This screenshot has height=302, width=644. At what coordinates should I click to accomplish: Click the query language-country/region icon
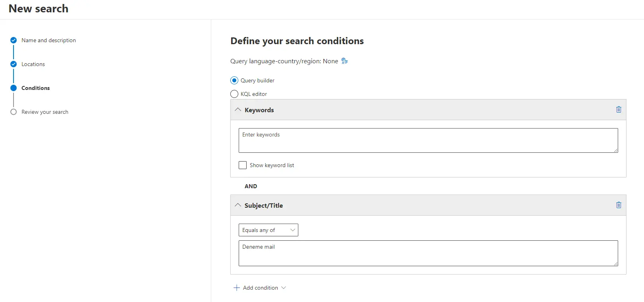344,61
